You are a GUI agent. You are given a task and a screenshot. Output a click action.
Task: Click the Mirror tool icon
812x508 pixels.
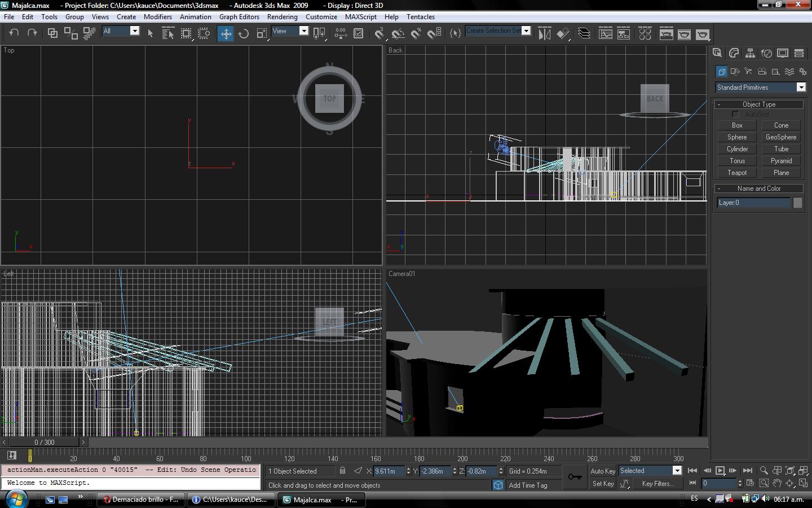tap(544, 34)
